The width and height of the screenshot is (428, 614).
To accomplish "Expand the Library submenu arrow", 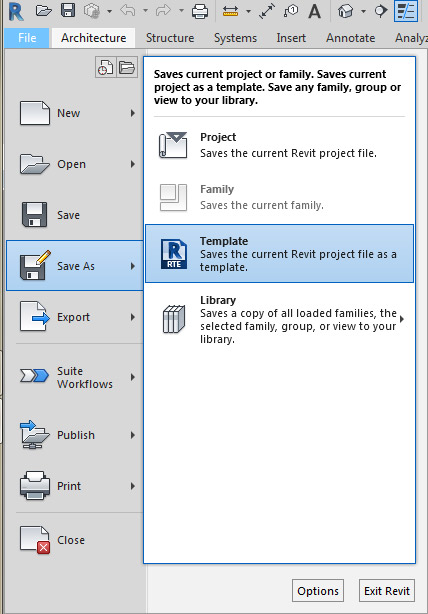I will 402,319.
